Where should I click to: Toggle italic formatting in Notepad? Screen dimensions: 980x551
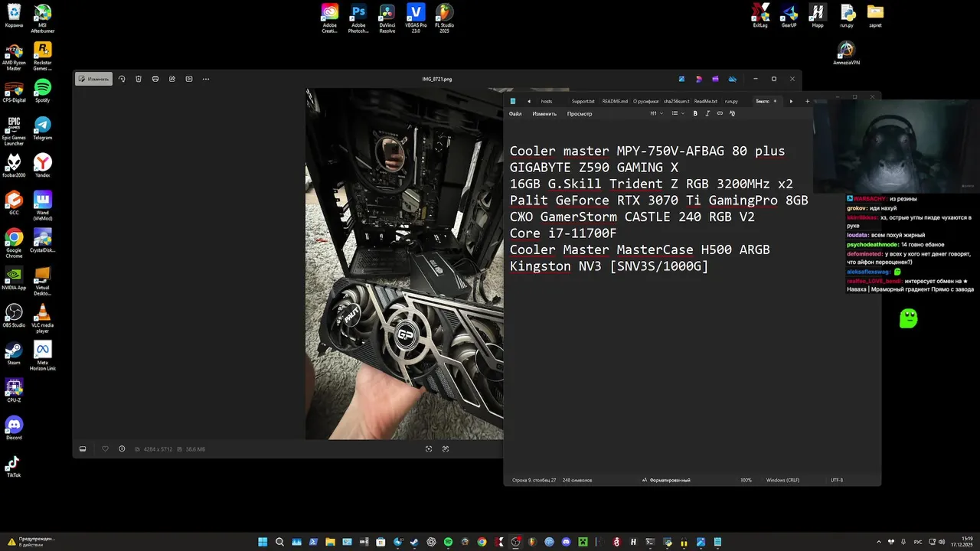click(x=707, y=113)
